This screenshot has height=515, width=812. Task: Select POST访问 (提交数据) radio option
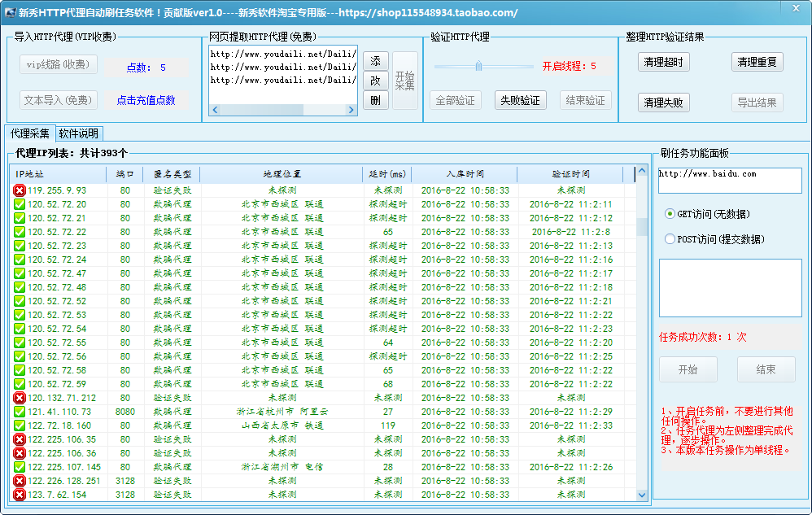point(670,239)
